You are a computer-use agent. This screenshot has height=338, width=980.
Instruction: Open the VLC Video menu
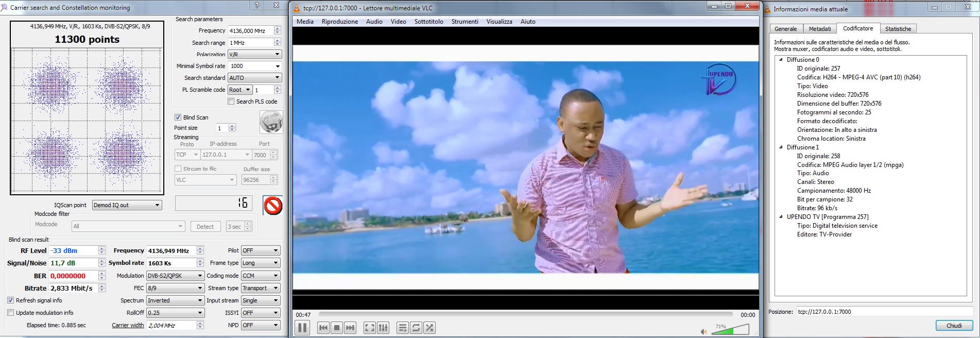398,22
